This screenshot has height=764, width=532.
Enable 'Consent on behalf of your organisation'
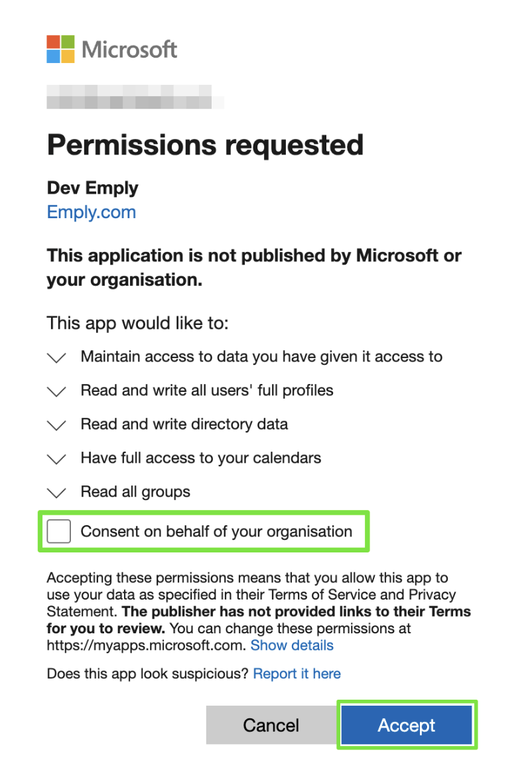(x=59, y=531)
